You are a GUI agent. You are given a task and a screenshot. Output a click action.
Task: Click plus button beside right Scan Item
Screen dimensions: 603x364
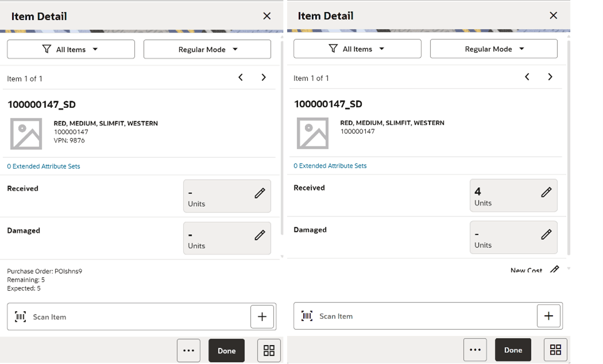point(549,316)
